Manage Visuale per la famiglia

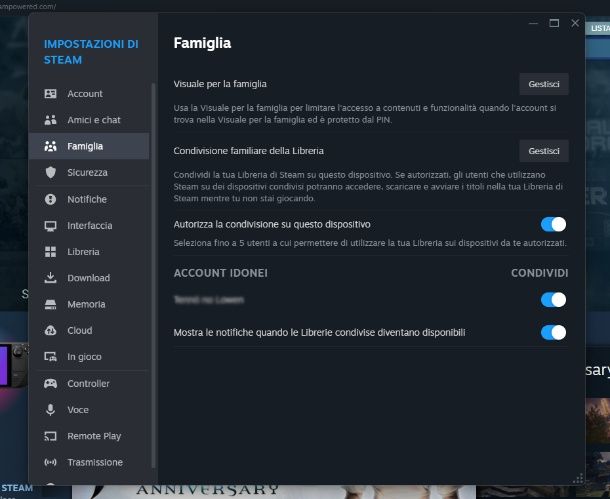point(543,84)
